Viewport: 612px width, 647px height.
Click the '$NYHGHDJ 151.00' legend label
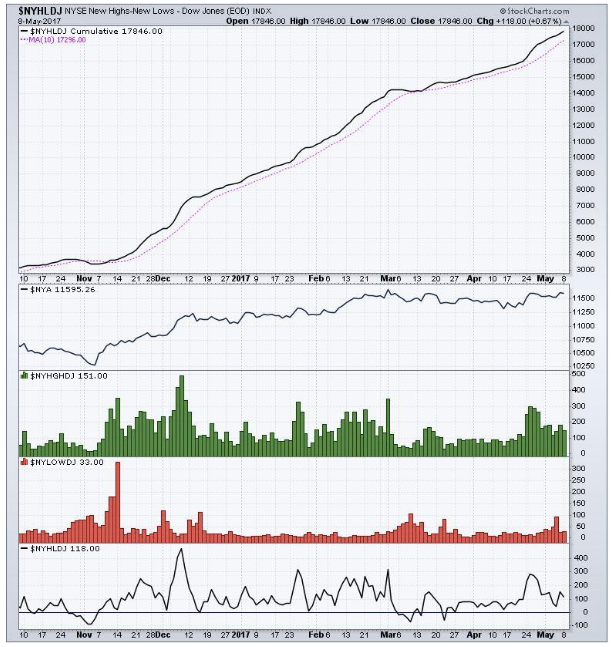(x=69, y=376)
